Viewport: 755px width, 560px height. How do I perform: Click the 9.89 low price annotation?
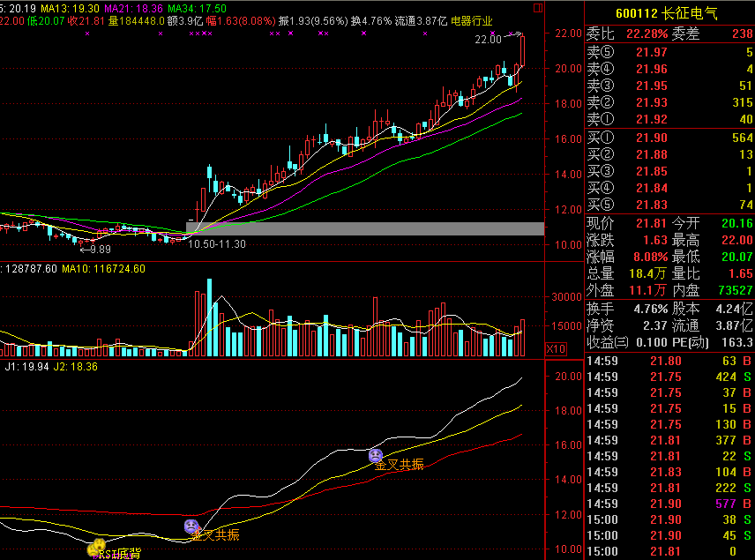coord(95,250)
